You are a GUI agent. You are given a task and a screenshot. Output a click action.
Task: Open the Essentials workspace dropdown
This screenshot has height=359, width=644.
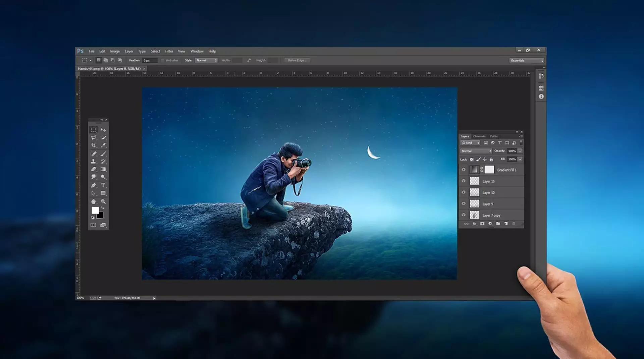tap(527, 61)
